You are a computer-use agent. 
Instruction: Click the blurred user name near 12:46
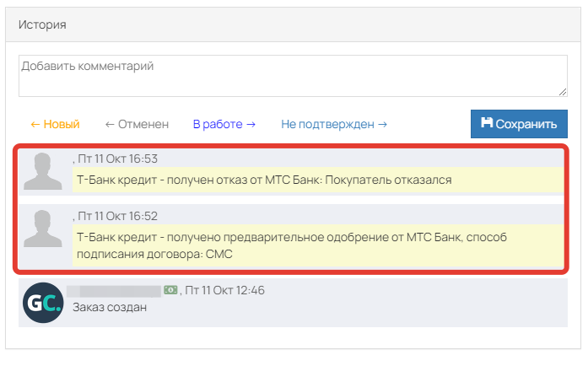[x=114, y=291]
